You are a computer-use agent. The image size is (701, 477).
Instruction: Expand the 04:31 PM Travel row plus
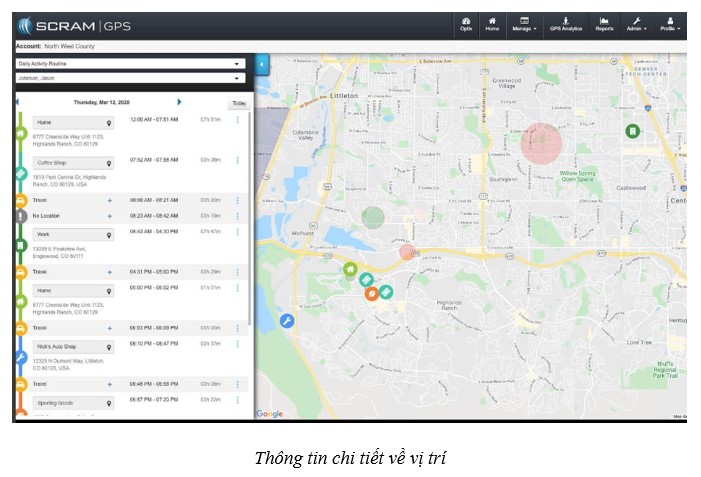110,272
